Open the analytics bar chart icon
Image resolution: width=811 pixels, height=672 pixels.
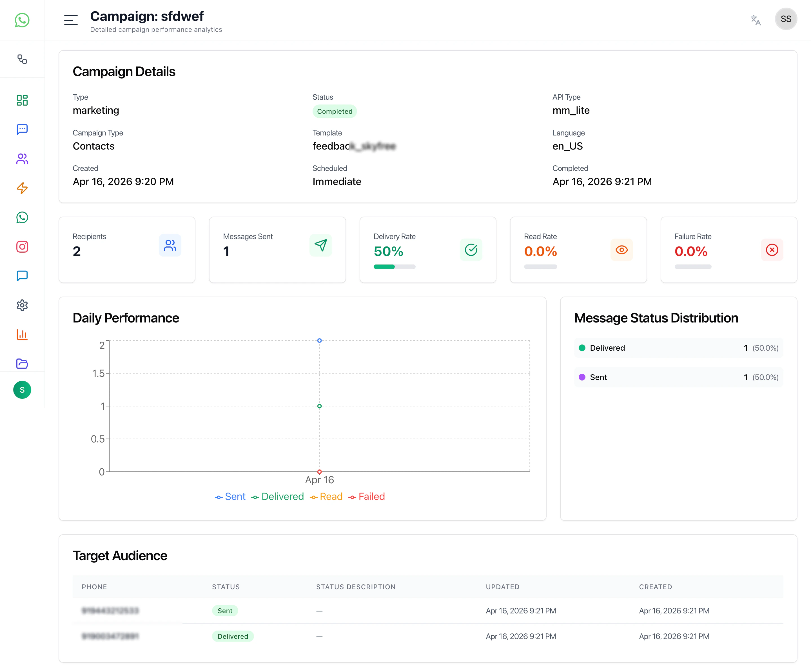coord(22,335)
